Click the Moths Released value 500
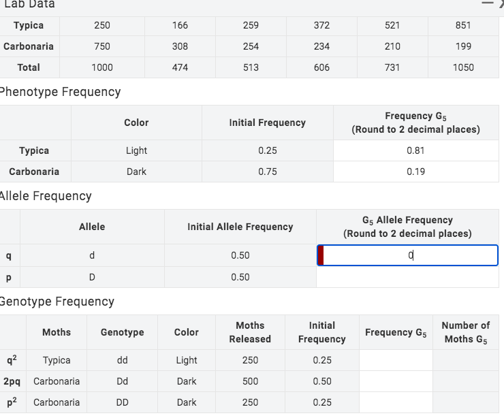Viewport: 504px width, 420px height. pos(250,381)
